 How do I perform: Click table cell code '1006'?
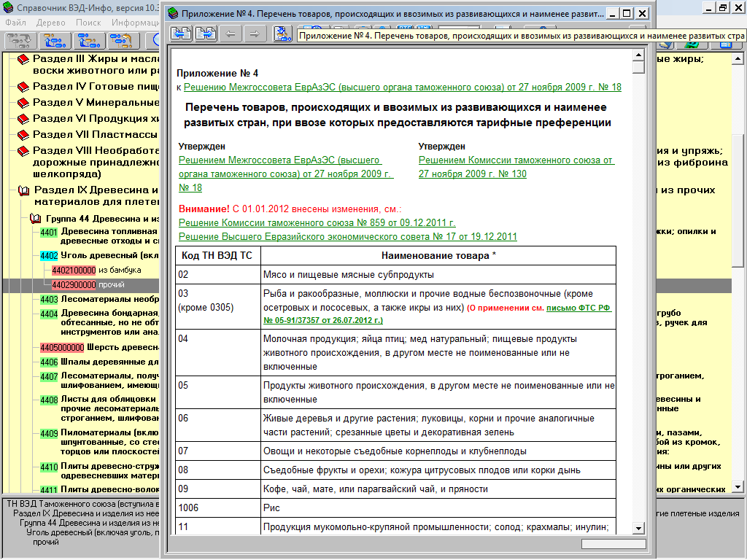tap(218, 507)
